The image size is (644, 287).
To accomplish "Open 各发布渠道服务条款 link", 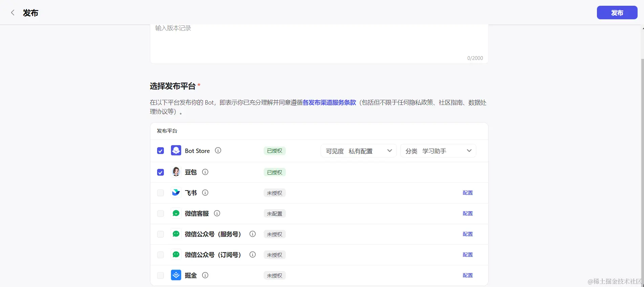I will [x=329, y=103].
